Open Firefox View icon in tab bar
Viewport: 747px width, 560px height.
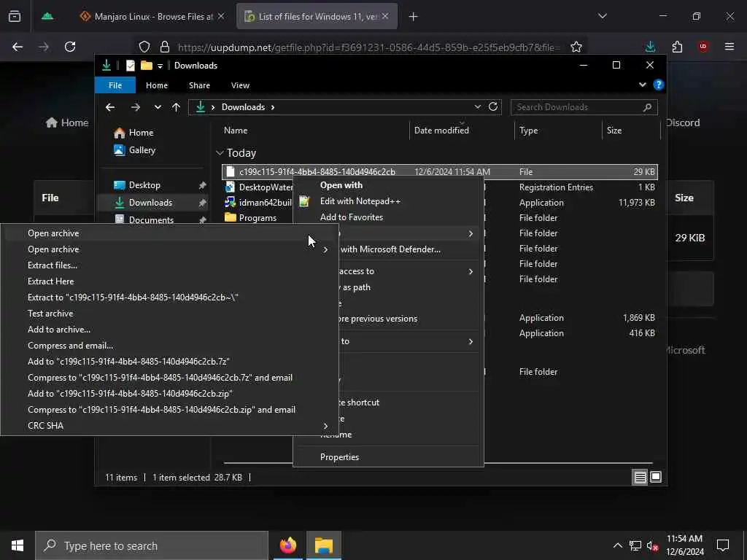coord(15,16)
